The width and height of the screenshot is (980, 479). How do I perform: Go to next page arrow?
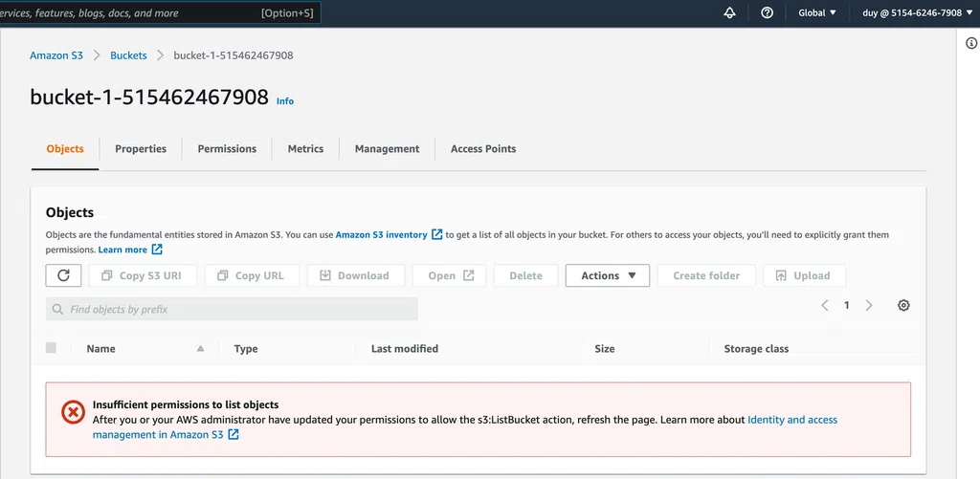(x=869, y=305)
